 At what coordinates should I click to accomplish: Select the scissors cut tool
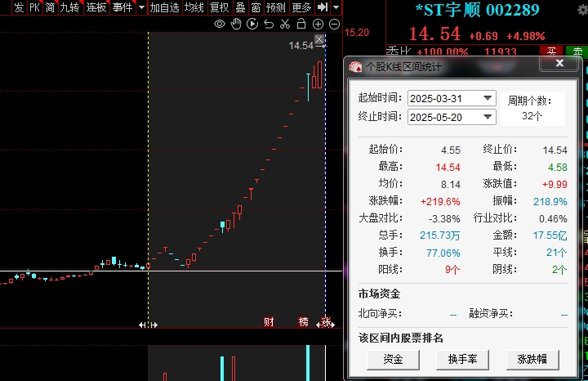[285, 24]
